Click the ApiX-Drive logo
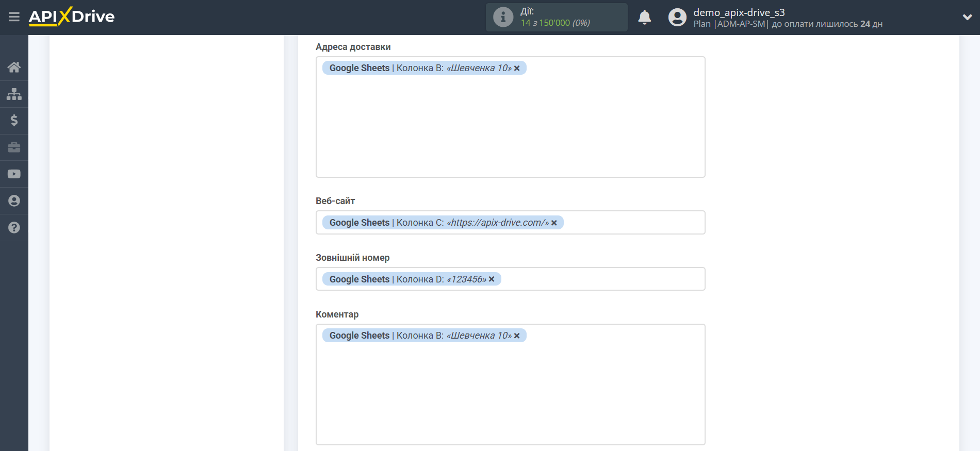980x451 pixels. click(72, 16)
